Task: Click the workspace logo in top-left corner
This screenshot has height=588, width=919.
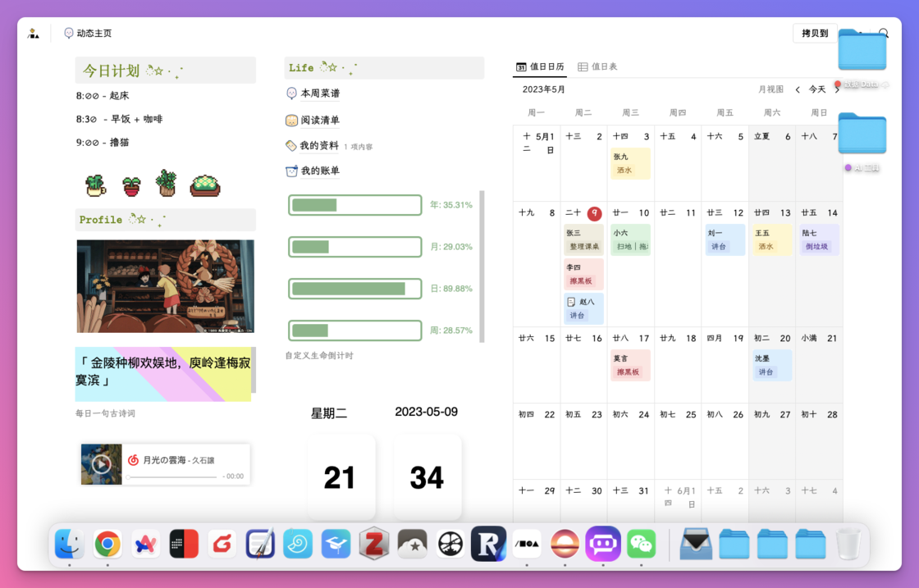Action: pyautogui.click(x=33, y=34)
